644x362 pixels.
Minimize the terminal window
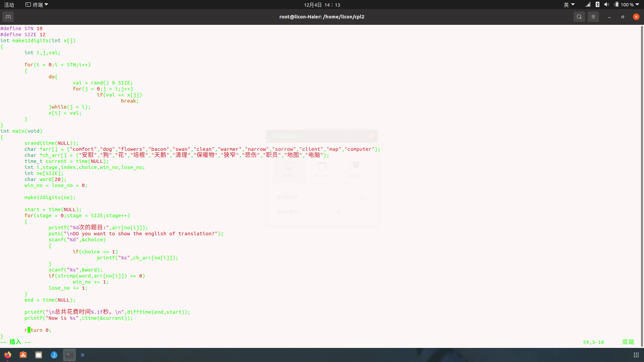coord(609,17)
